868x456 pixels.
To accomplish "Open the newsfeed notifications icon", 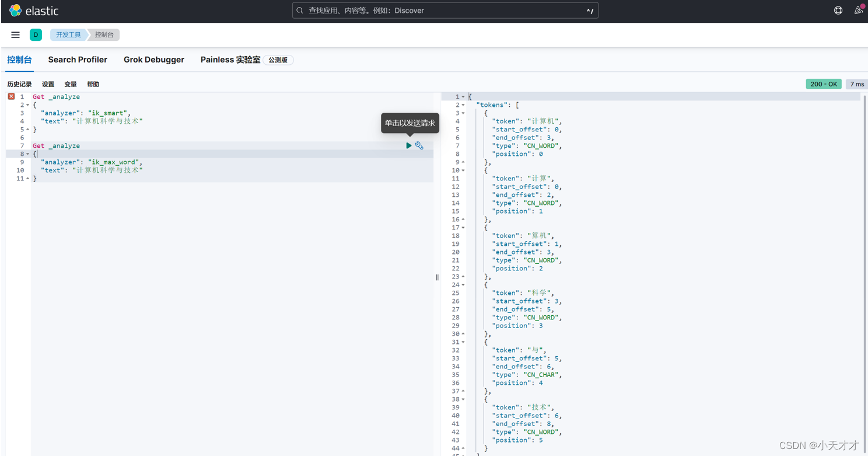I will click(859, 10).
